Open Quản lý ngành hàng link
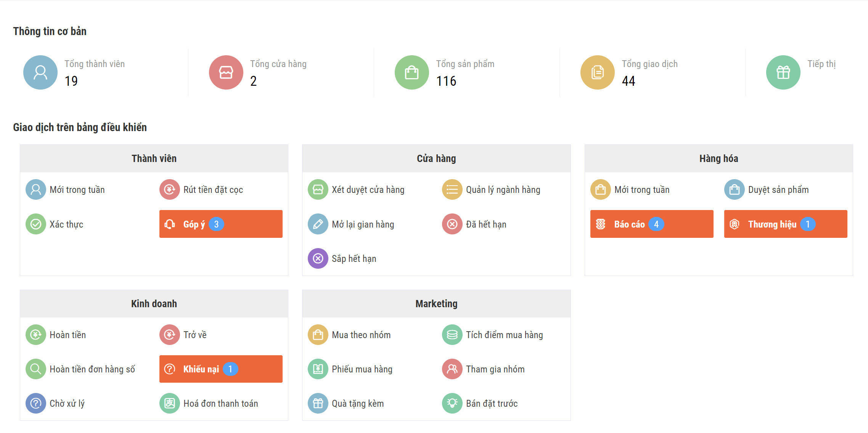Viewport: 868px width, 433px height. click(x=503, y=190)
